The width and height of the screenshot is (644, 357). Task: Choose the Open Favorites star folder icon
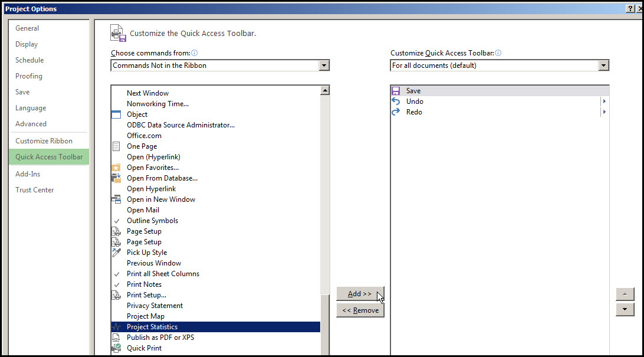coord(116,168)
